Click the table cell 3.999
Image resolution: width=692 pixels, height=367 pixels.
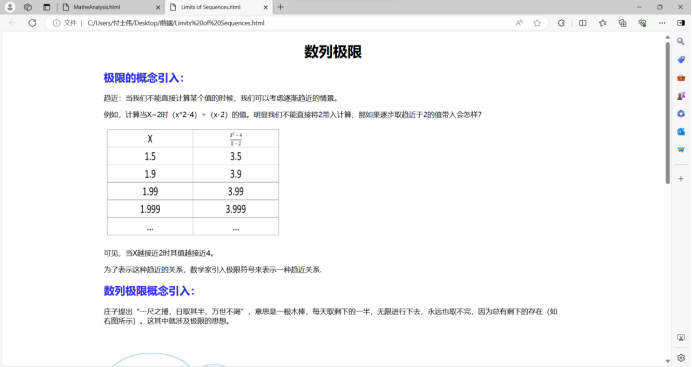click(236, 209)
